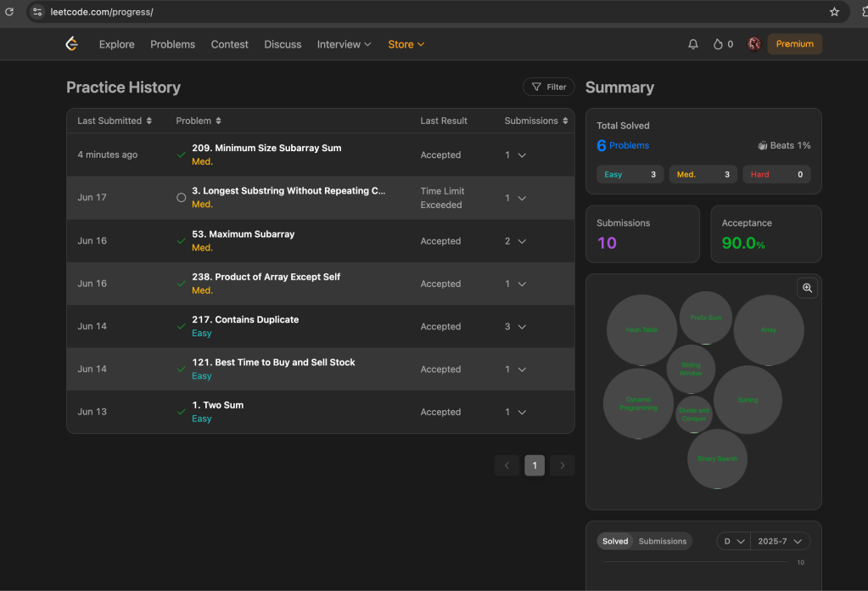Open the 2025-7 month dropdown
The height and width of the screenshot is (591, 868).
pyautogui.click(x=780, y=541)
